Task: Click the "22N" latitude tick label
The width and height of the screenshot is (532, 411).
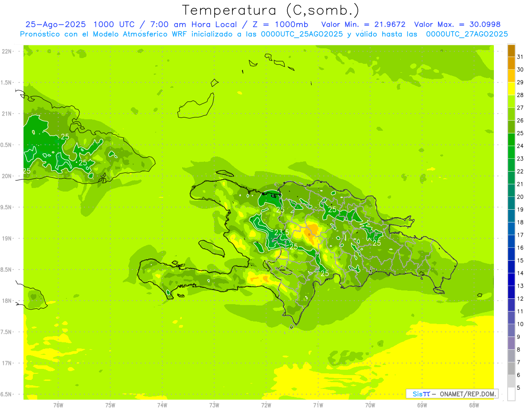Action: [x=6, y=51]
